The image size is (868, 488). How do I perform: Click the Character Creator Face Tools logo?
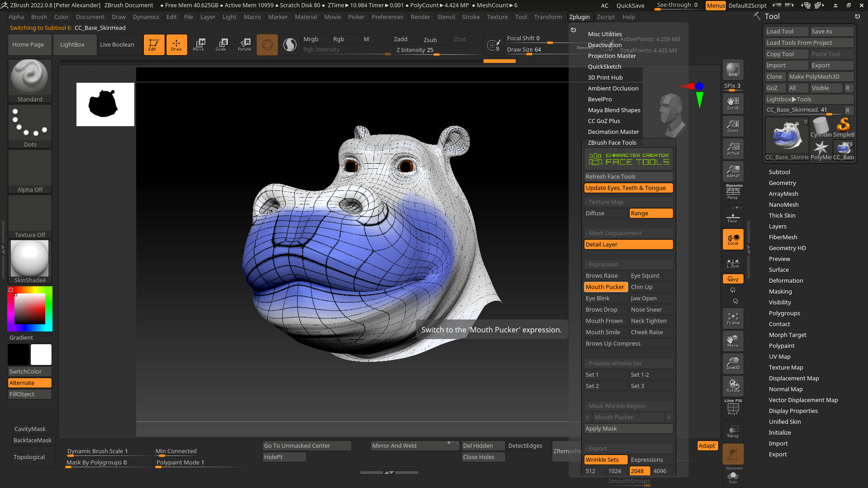click(629, 159)
